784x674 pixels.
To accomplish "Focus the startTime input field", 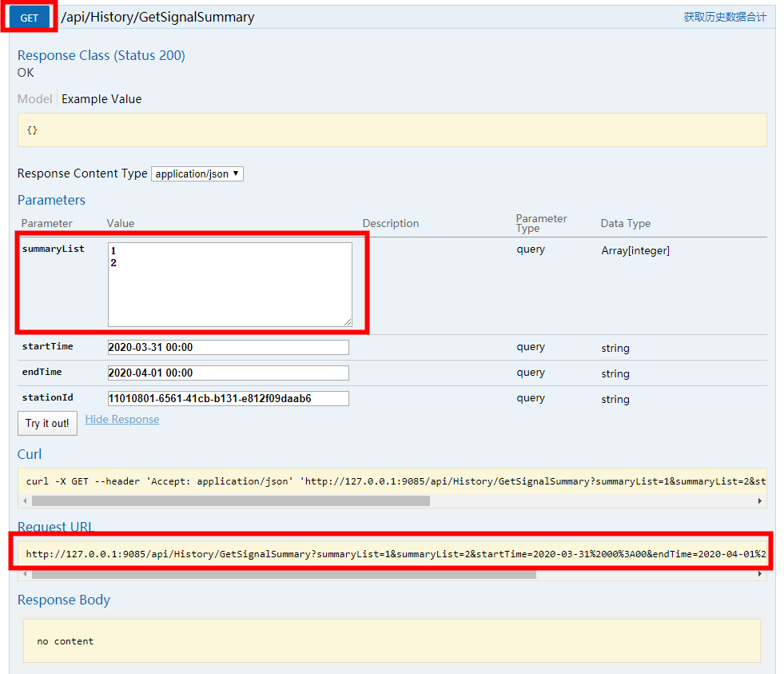I will (228, 347).
